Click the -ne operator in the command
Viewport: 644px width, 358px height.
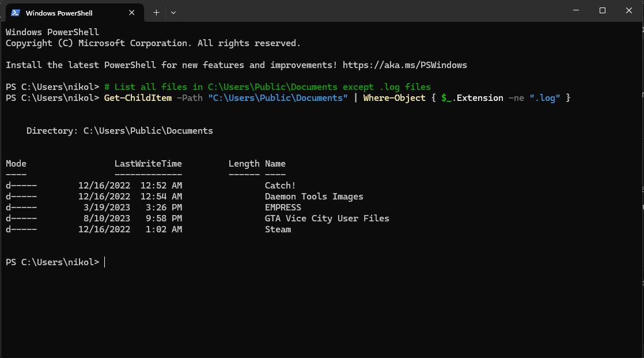point(516,98)
